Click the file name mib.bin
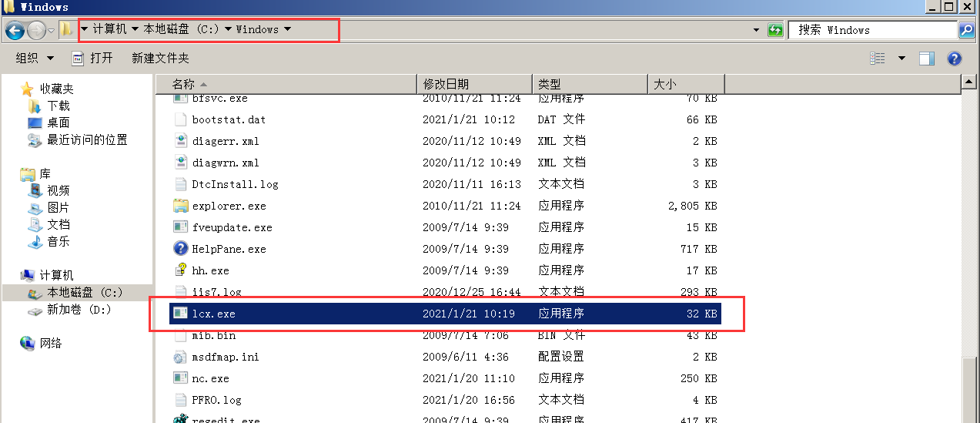 (214, 335)
